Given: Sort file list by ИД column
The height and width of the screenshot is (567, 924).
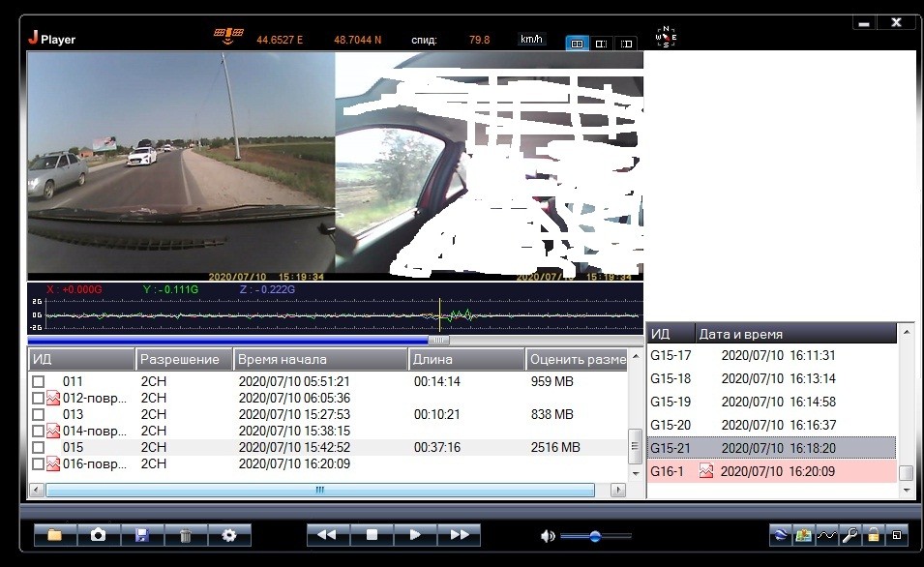Looking at the screenshot, I should click(81, 359).
